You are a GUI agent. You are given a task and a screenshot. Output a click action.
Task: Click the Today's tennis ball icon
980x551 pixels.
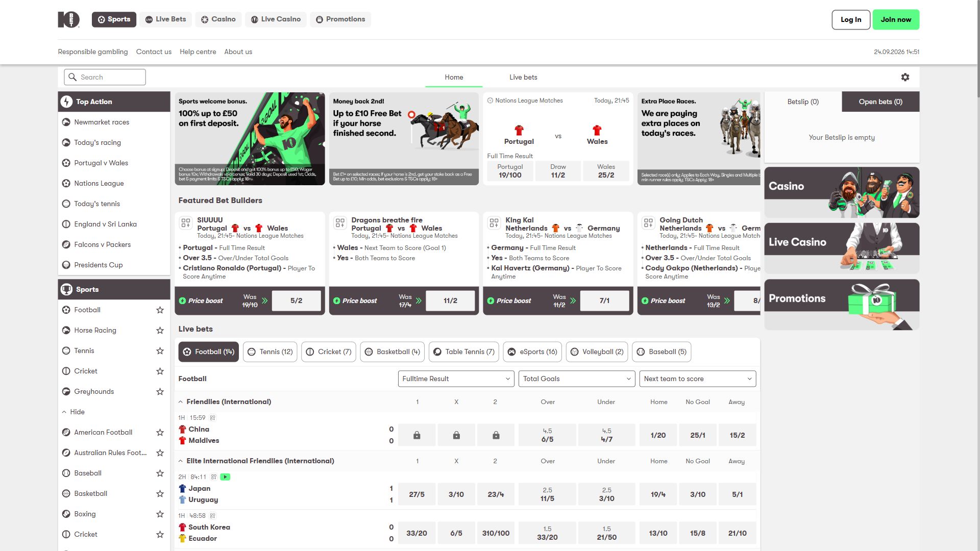[66, 204]
